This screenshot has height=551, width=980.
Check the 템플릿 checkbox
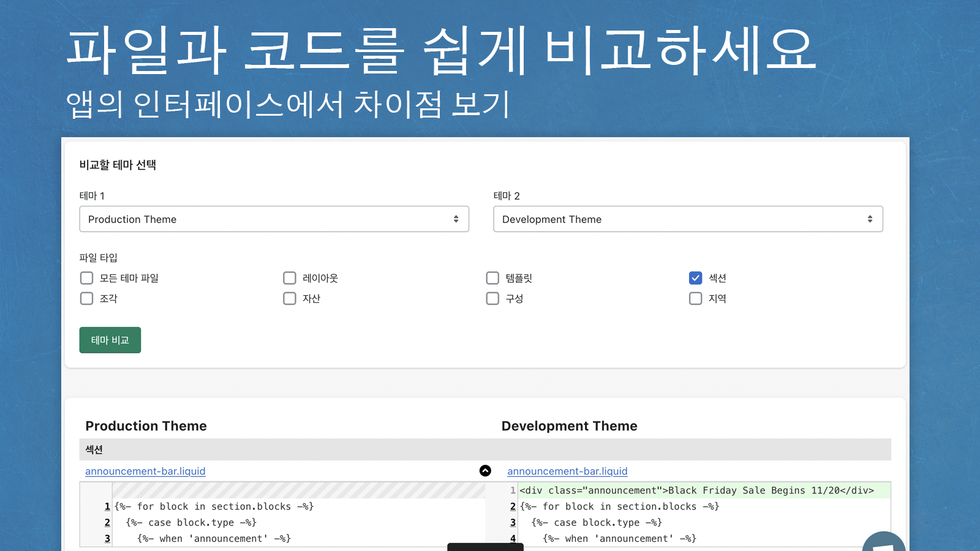pyautogui.click(x=492, y=278)
